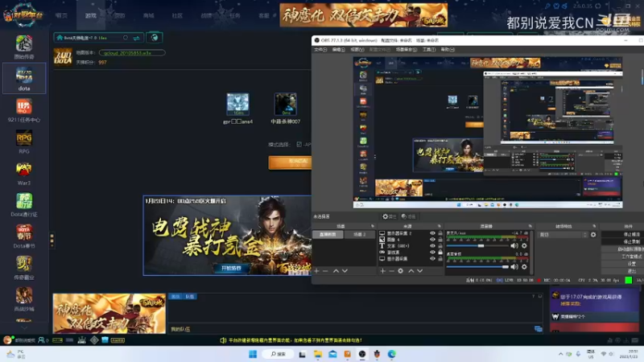
Task: Open the OBS scene transition dropdown
Action: coord(563,235)
